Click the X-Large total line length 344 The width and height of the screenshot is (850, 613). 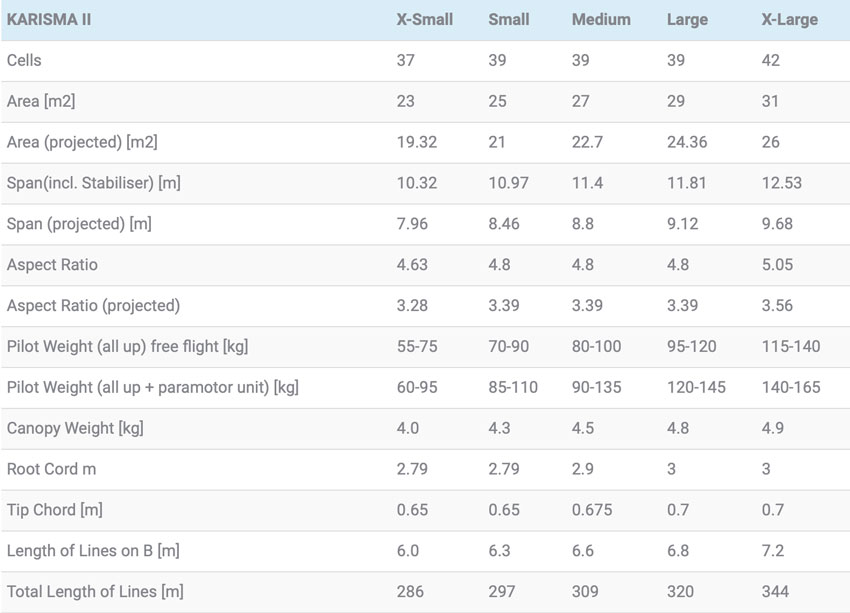pyautogui.click(x=775, y=591)
